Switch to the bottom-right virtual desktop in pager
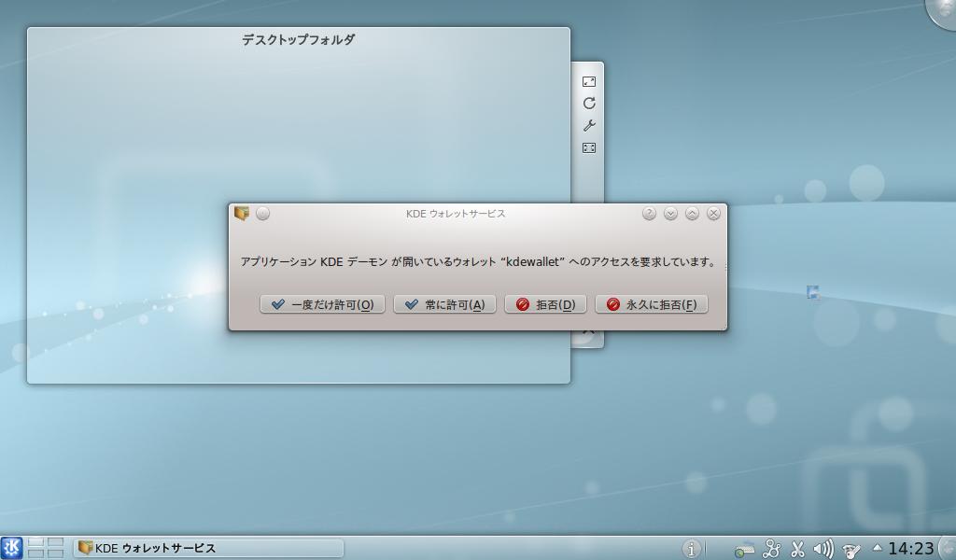This screenshot has width=956, height=560. pyautogui.click(x=55, y=553)
